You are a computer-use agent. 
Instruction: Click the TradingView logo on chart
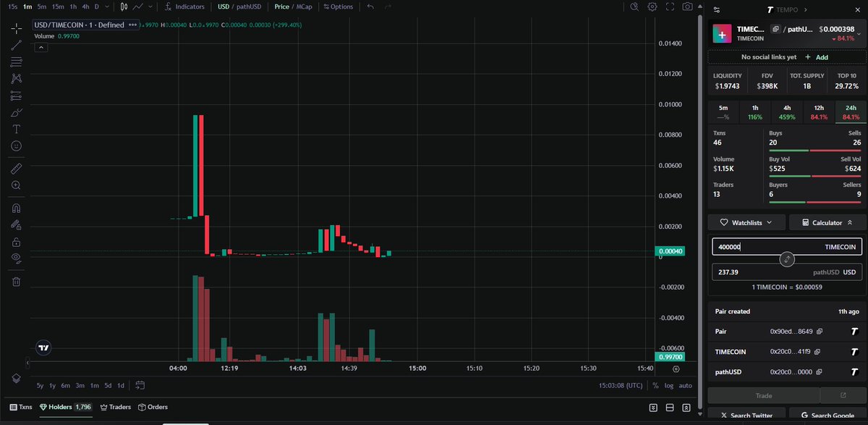click(x=44, y=348)
